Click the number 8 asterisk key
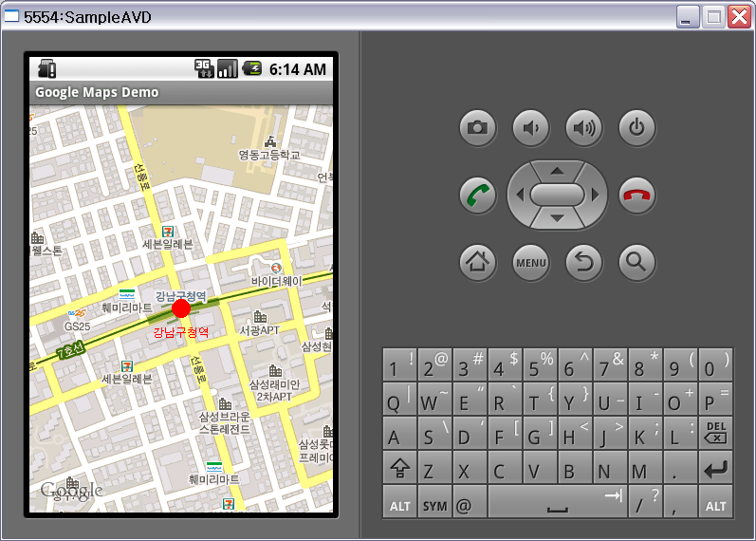This screenshot has width=756, height=541. pyautogui.click(x=646, y=364)
